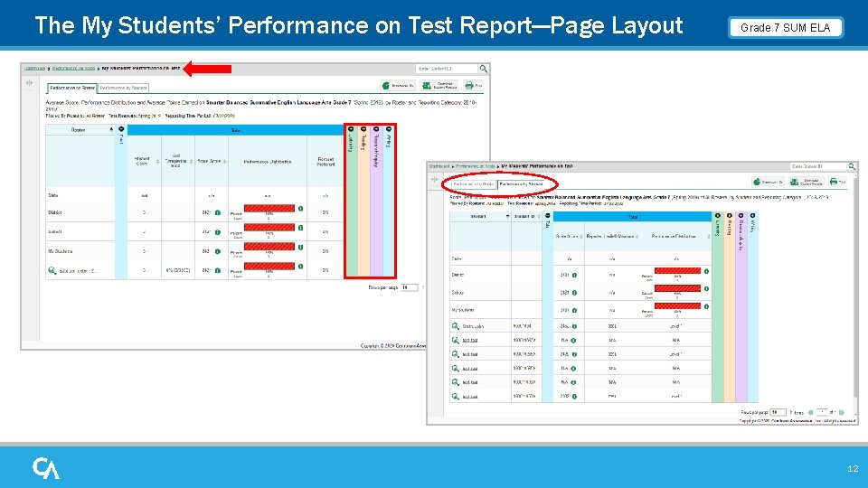Collapse the Total column in left report
Screen dimensions: 868x488
pos(121,129)
